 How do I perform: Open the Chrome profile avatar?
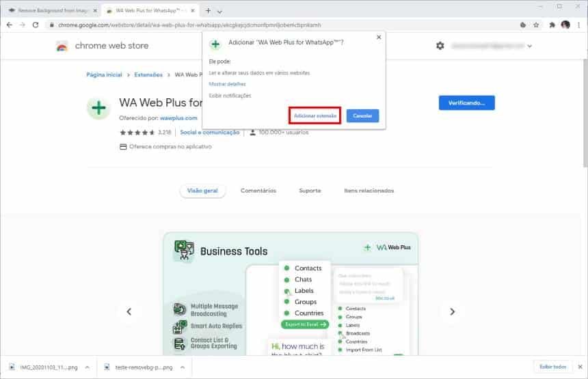point(565,25)
